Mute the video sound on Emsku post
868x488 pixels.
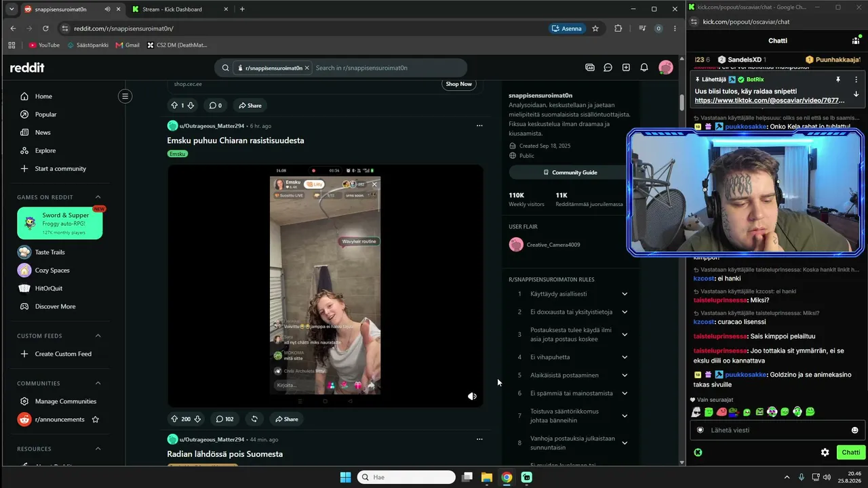tap(472, 396)
